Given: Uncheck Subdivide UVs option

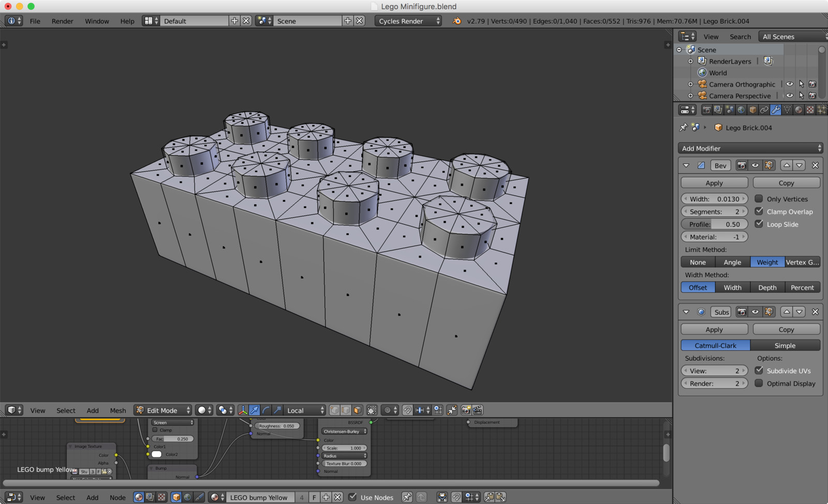Looking at the screenshot, I should pyautogui.click(x=759, y=370).
